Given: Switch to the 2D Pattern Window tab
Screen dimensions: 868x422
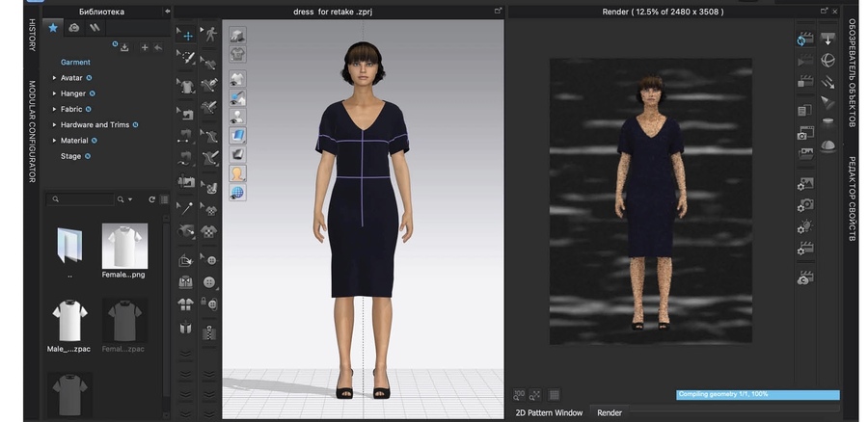Looking at the screenshot, I should coord(549,412).
